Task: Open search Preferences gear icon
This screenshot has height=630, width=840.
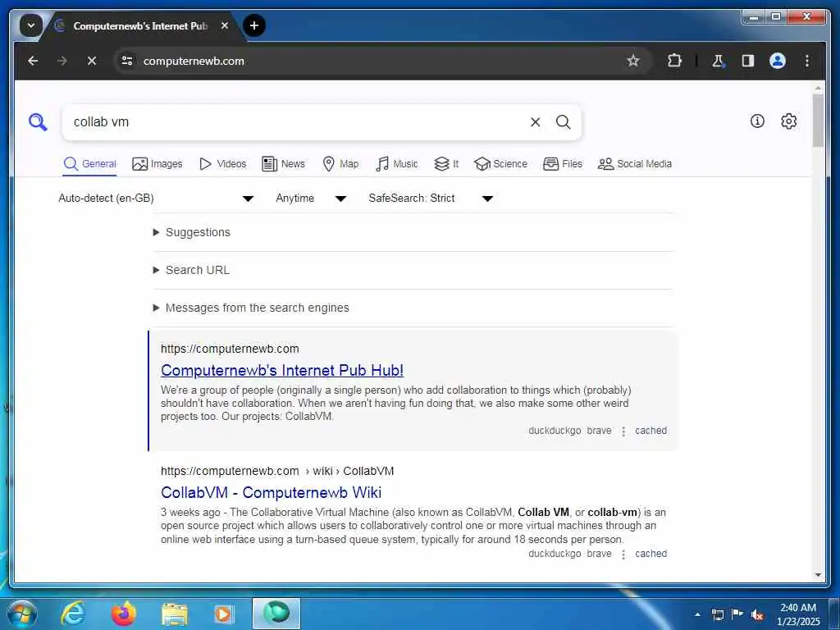Action: [788, 121]
